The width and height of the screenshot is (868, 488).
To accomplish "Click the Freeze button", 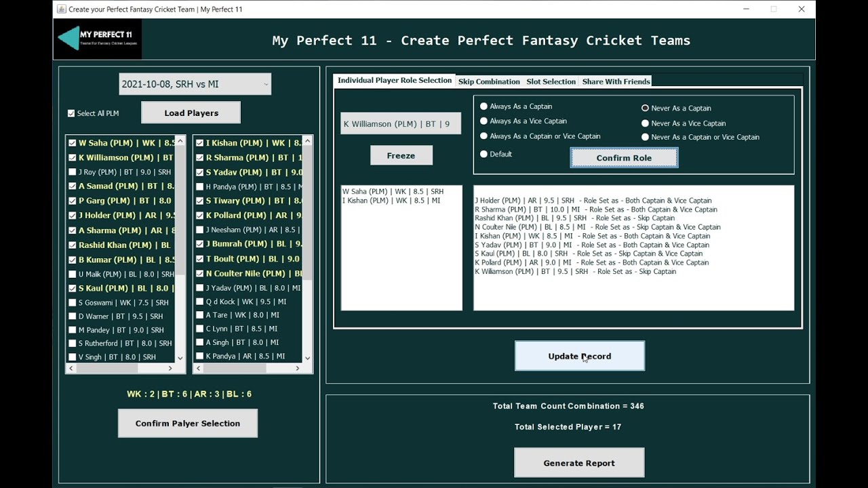I will tap(401, 155).
